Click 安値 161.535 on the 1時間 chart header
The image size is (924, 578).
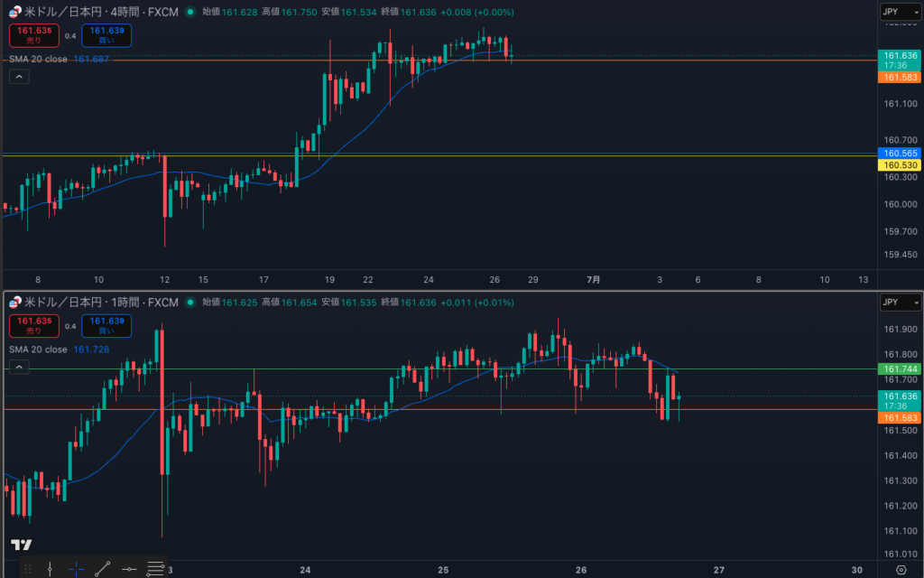pyautogui.click(x=349, y=303)
